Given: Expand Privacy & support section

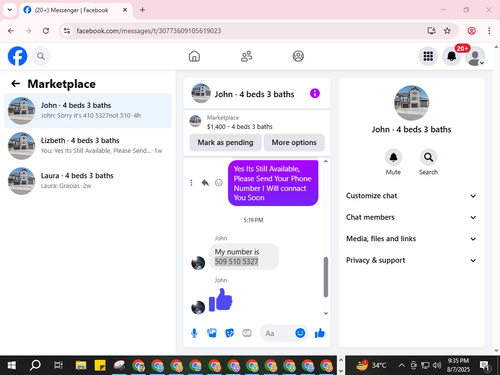Looking at the screenshot, I should click(411, 260).
